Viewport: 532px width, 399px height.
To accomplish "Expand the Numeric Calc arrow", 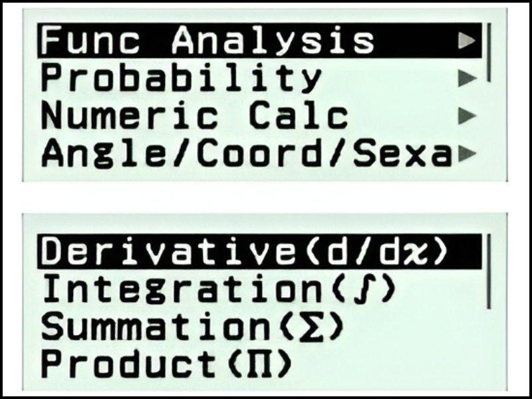I will [467, 117].
